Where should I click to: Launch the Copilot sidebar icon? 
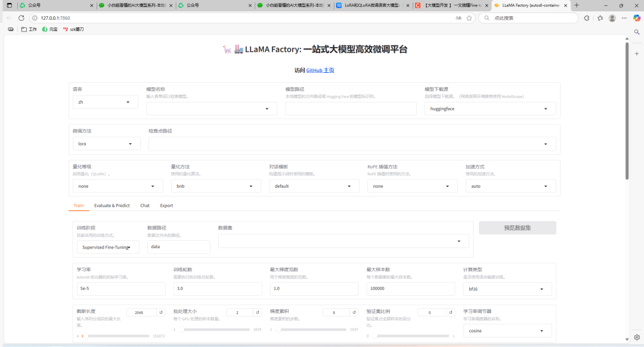click(637, 18)
